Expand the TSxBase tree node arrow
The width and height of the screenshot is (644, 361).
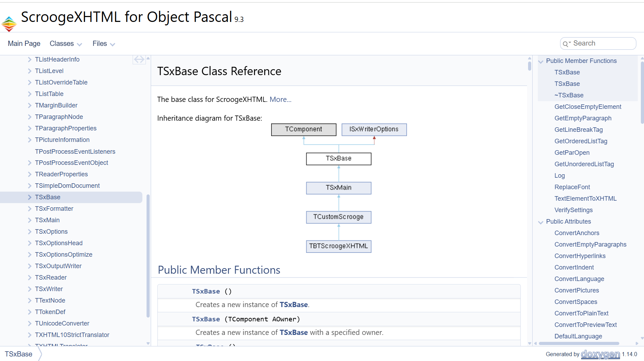pyautogui.click(x=30, y=197)
